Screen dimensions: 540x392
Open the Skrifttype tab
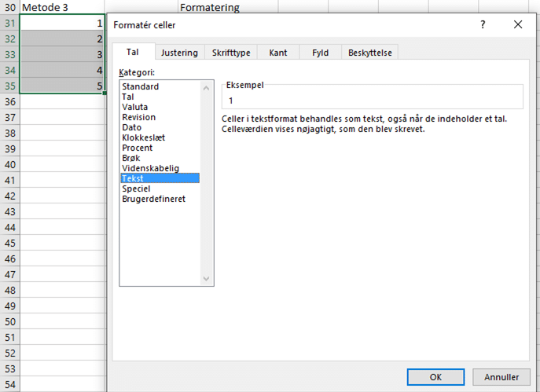(x=231, y=53)
